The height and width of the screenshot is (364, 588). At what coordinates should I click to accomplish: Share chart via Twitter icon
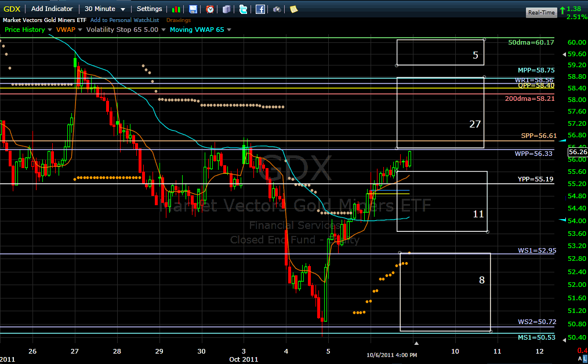coord(244,9)
